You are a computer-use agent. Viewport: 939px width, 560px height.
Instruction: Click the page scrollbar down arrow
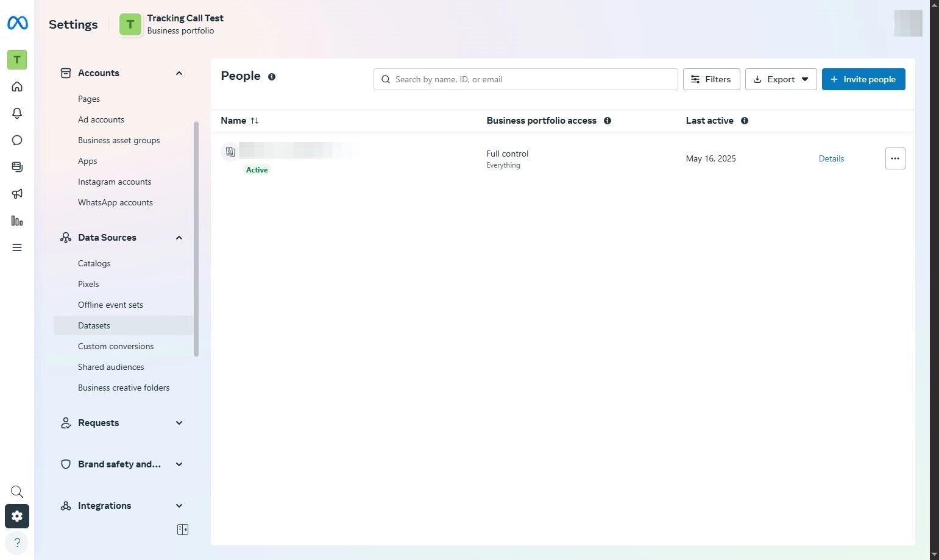[935, 555]
